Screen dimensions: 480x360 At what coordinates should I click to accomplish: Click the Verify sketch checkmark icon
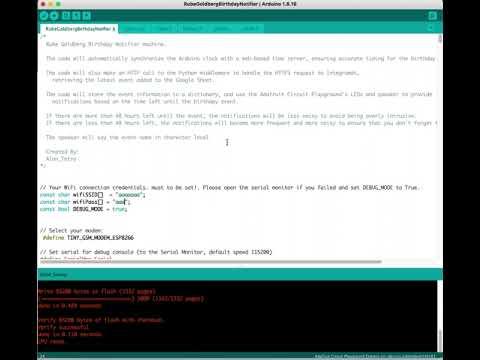tap(44, 16)
